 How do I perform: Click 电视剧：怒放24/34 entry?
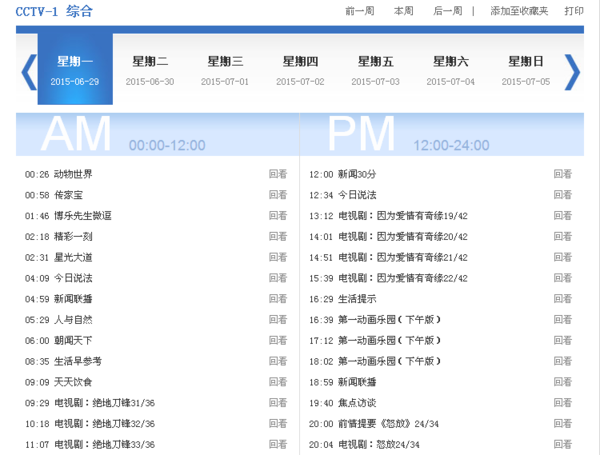[379, 444]
